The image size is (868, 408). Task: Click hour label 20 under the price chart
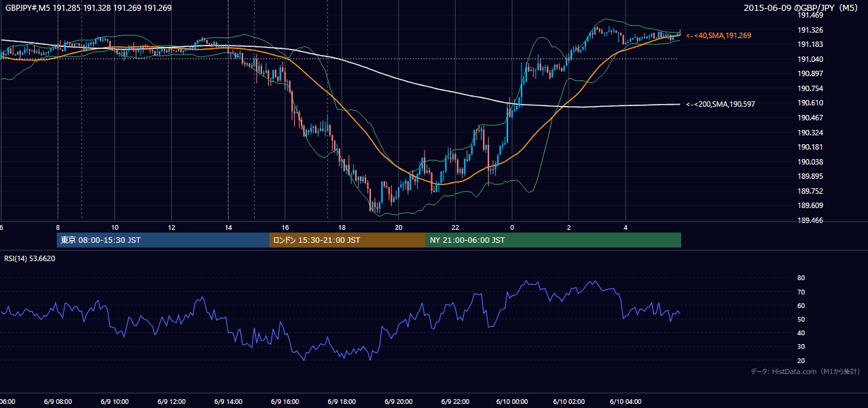(x=399, y=227)
